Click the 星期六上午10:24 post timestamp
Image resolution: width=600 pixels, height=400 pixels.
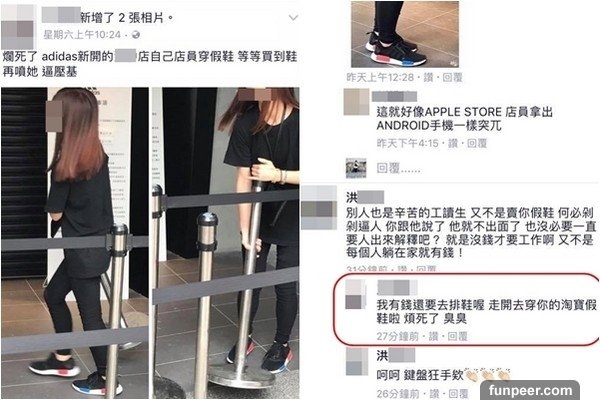pyautogui.click(x=82, y=35)
